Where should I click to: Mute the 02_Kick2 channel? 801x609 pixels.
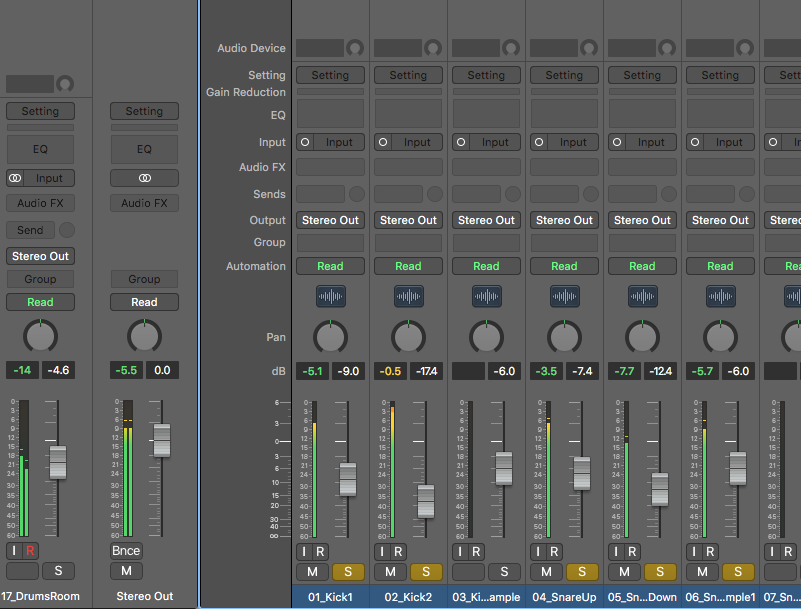pyautogui.click(x=390, y=572)
